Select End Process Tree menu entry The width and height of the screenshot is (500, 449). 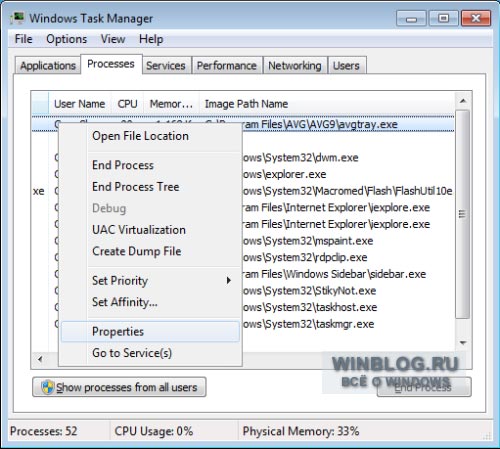coord(150,187)
